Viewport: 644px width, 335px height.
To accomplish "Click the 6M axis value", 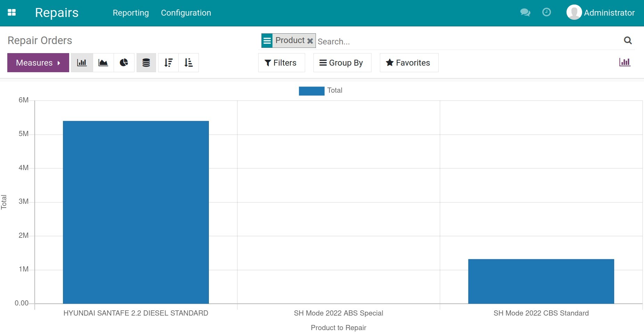I will click(x=24, y=100).
